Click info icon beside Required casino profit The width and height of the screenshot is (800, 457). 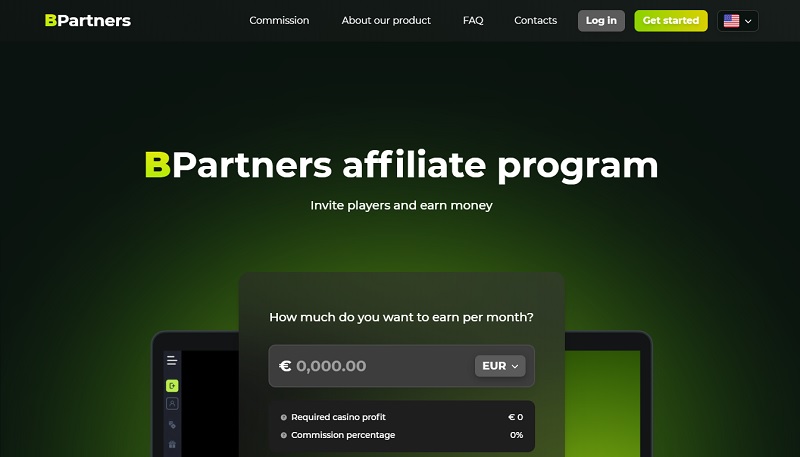click(284, 417)
